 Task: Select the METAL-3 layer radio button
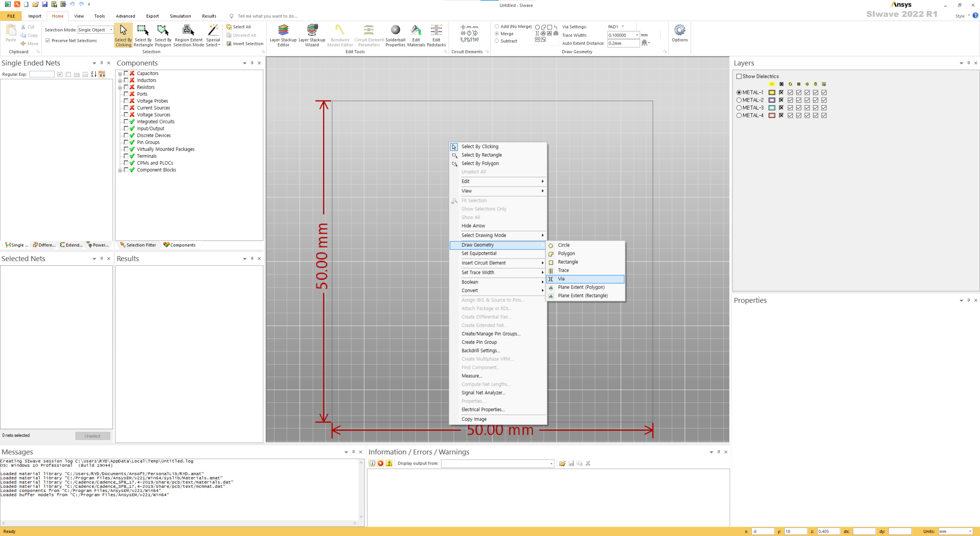(x=739, y=108)
